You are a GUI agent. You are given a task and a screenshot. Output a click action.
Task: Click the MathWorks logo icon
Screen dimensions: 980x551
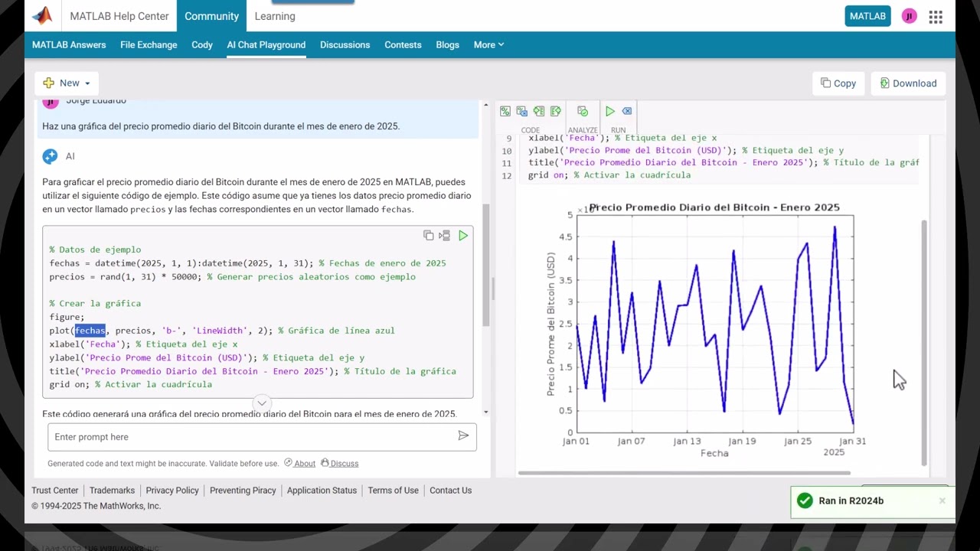pyautogui.click(x=42, y=15)
